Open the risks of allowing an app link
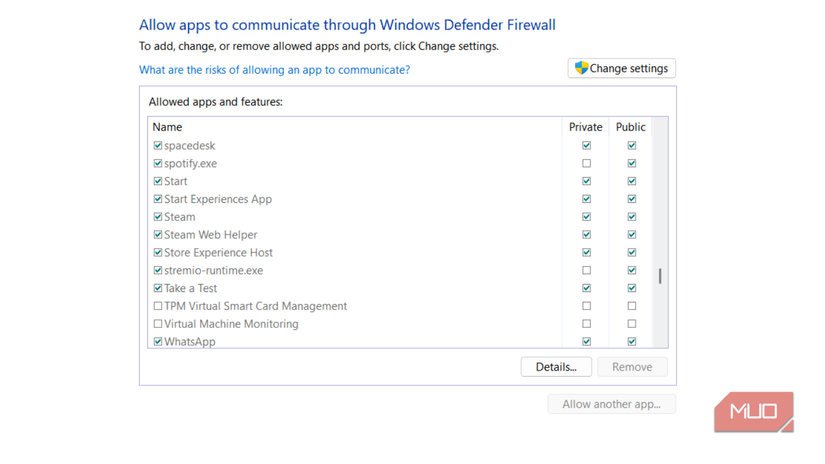 pos(274,70)
